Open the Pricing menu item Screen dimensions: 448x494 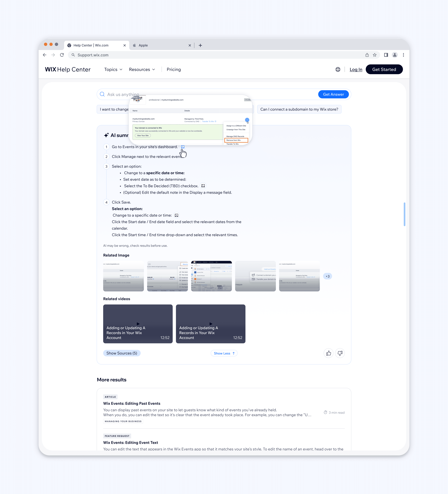[174, 70]
